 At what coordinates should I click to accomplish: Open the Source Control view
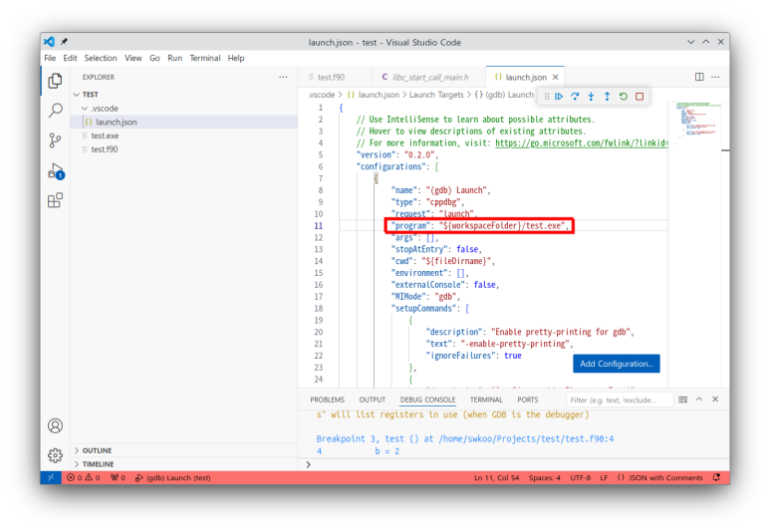pos(55,140)
